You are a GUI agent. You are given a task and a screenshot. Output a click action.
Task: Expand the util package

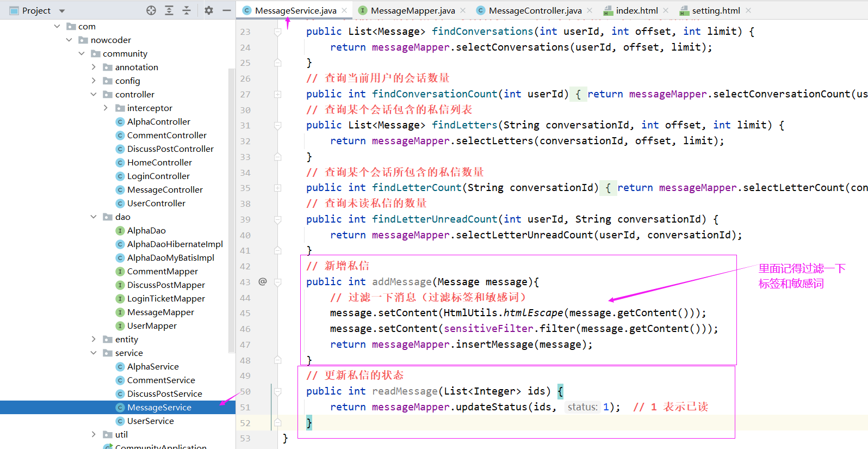tap(94, 434)
